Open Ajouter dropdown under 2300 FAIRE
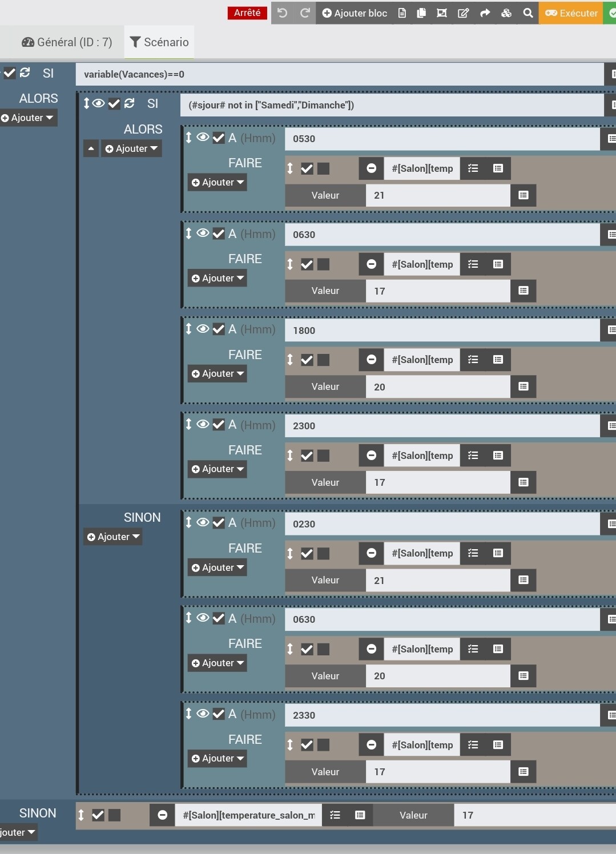The image size is (616, 854). [x=218, y=469]
